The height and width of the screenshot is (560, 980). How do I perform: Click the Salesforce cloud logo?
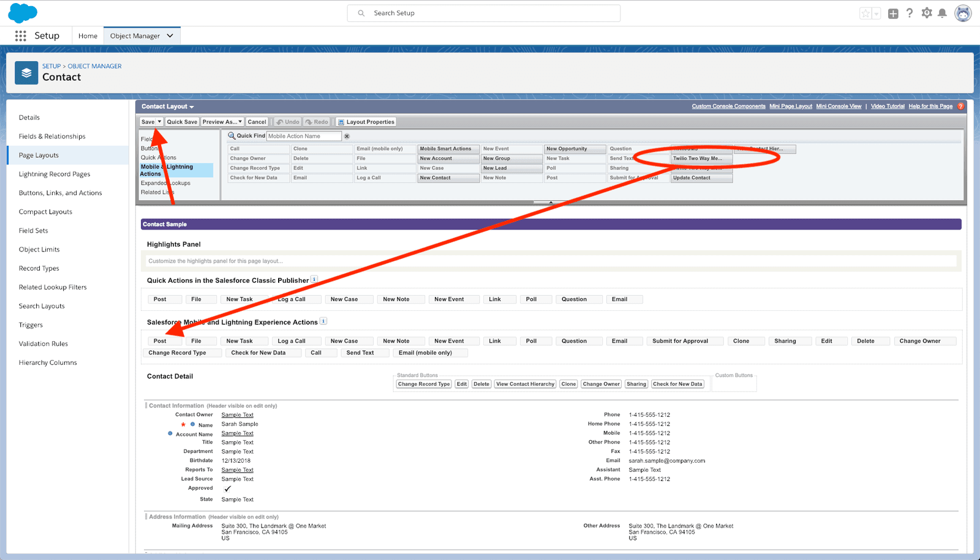pos(22,12)
